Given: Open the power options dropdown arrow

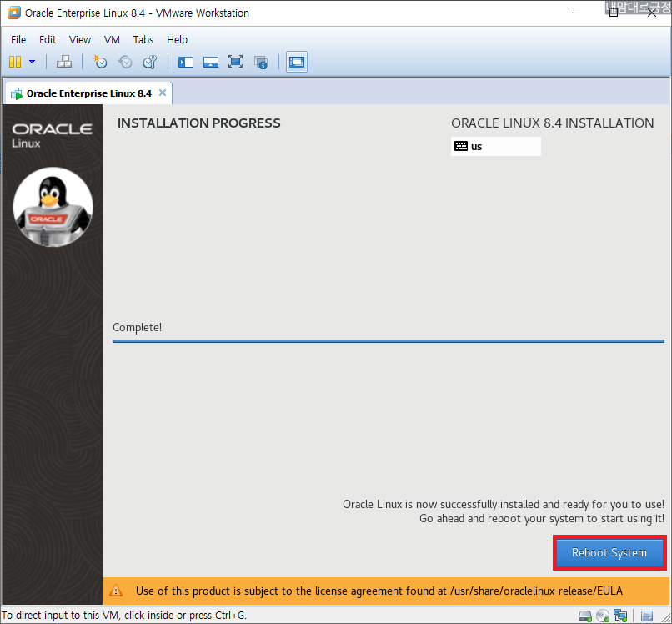Looking at the screenshot, I should tap(33, 62).
